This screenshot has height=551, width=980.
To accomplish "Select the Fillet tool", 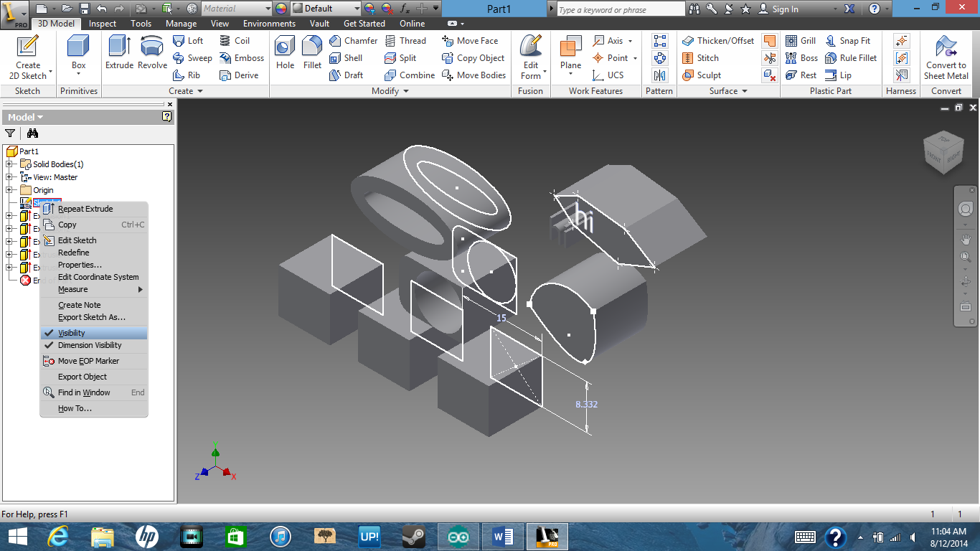I will click(311, 57).
